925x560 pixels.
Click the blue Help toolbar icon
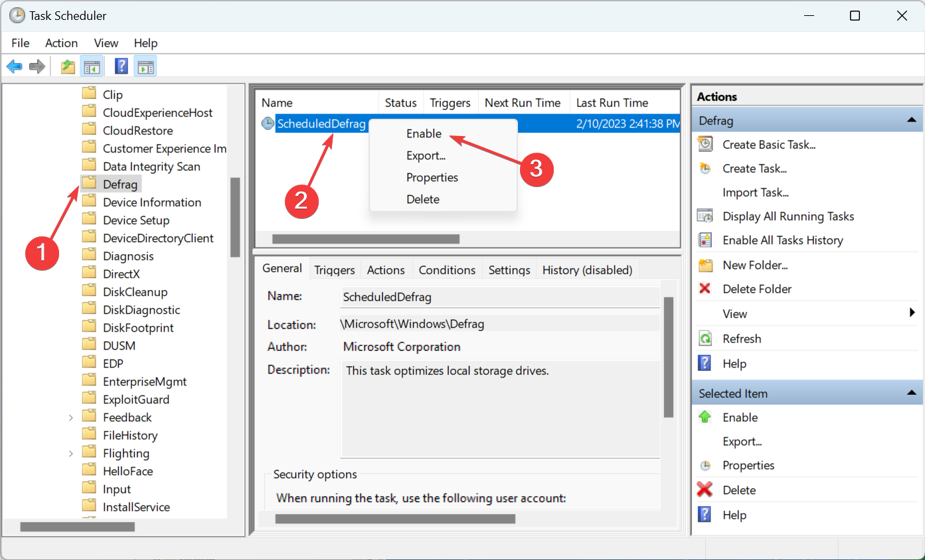click(x=122, y=66)
